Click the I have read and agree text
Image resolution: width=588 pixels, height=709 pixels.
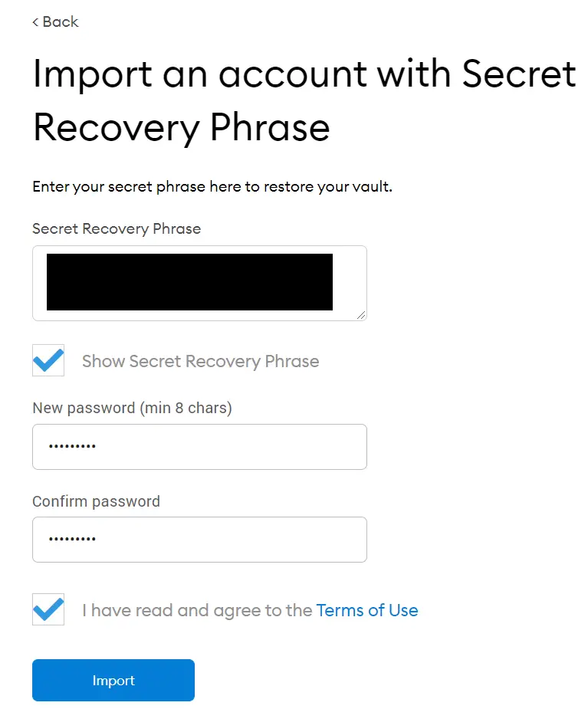pos(197,610)
